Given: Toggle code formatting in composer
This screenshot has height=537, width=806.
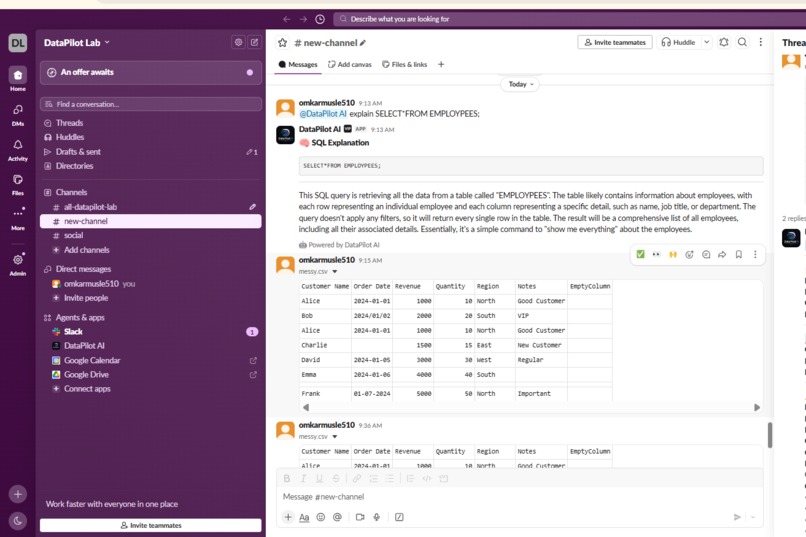Looking at the screenshot, I should coord(427,478).
